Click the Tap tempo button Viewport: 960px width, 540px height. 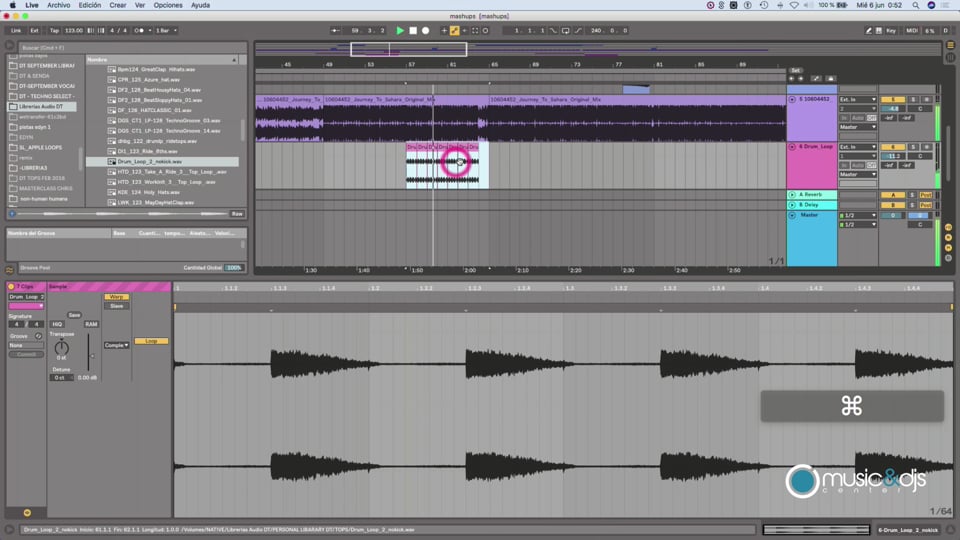54,31
